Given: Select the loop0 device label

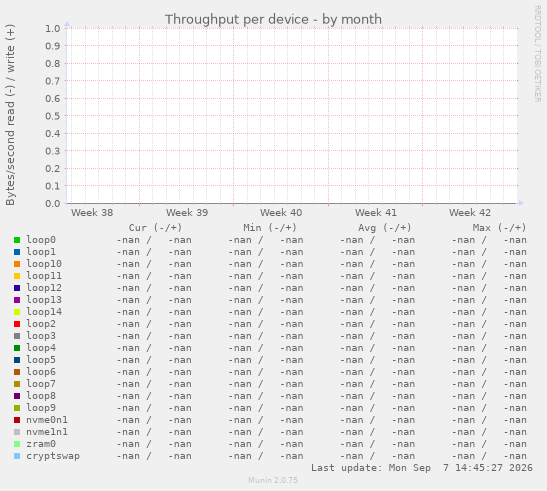Looking at the screenshot, I should point(41,240).
